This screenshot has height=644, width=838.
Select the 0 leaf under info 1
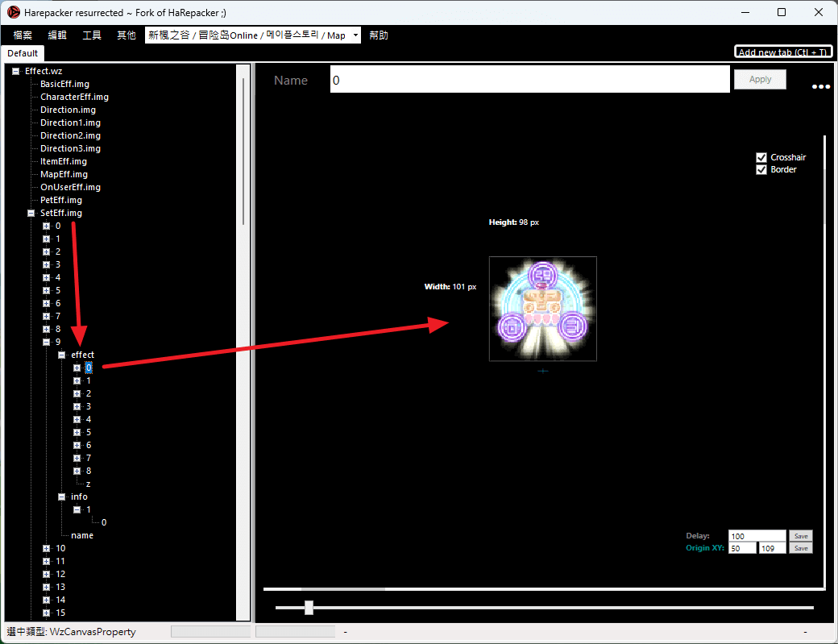point(104,522)
